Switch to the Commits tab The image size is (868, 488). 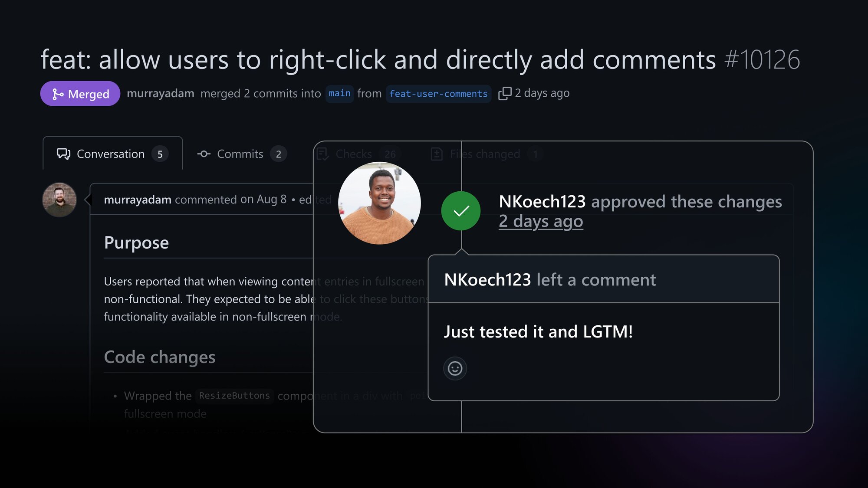(x=242, y=154)
